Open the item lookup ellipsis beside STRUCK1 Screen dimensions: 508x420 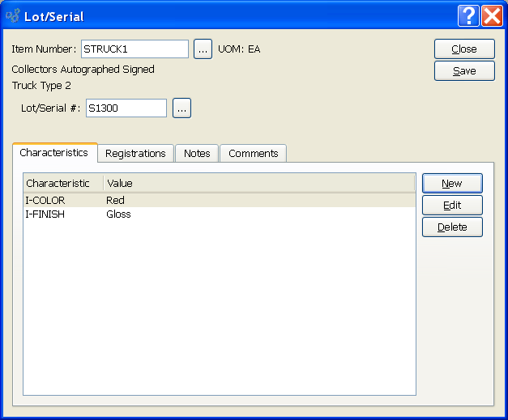tap(203, 49)
